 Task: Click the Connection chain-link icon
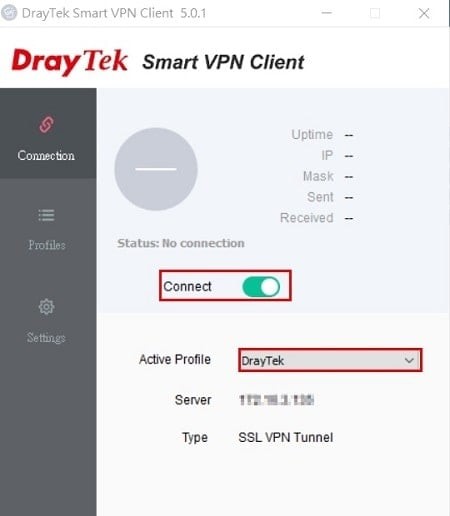(46, 125)
